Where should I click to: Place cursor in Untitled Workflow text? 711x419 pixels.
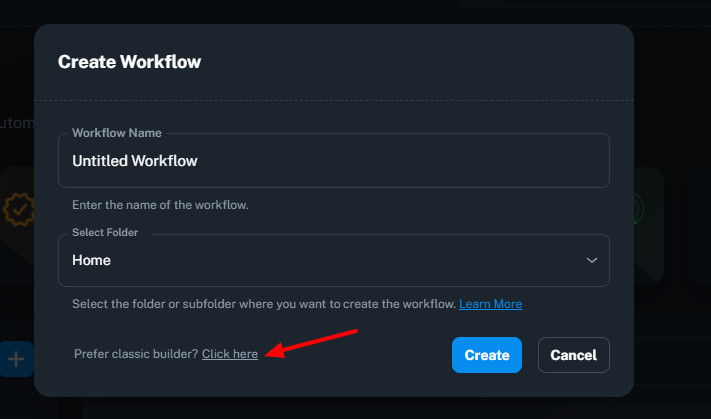[x=135, y=161]
